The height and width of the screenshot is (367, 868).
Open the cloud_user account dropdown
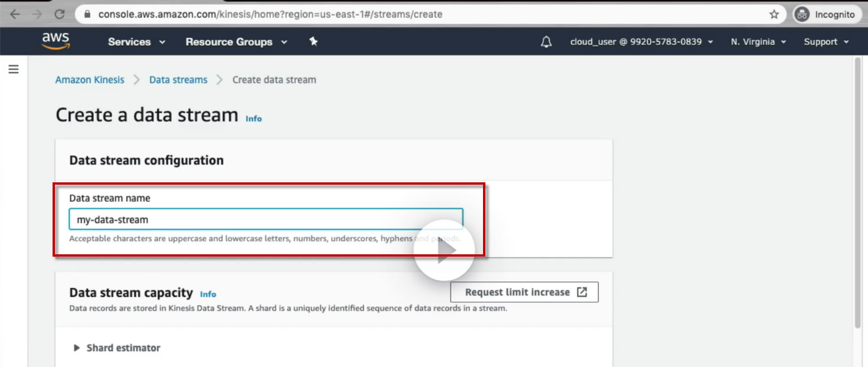click(x=642, y=41)
